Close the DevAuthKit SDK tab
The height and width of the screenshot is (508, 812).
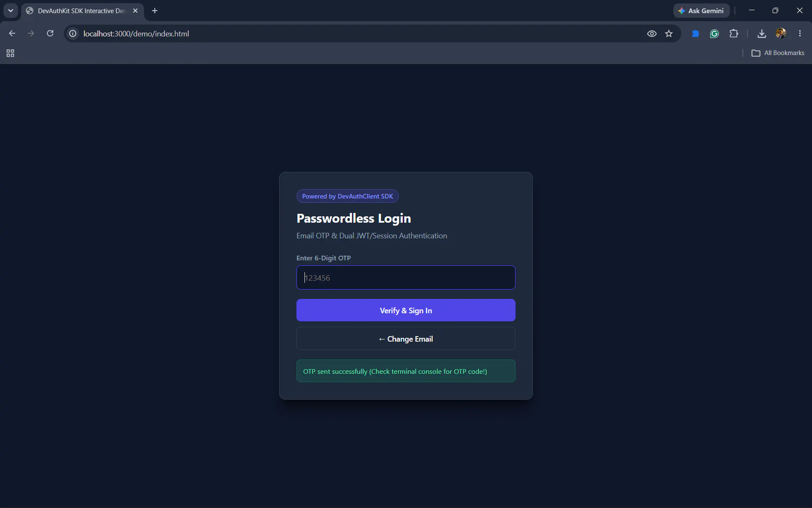pyautogui.click(x=135, y=11)
